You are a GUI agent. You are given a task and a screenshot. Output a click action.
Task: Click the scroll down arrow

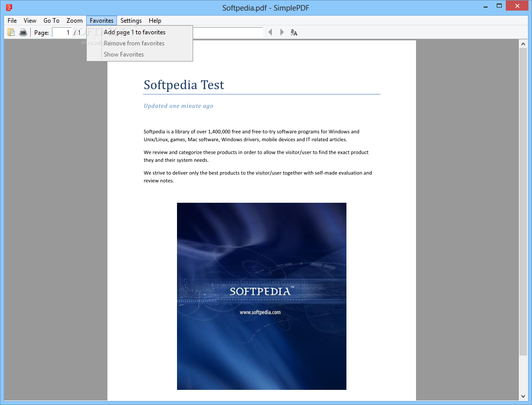point(523,396)
